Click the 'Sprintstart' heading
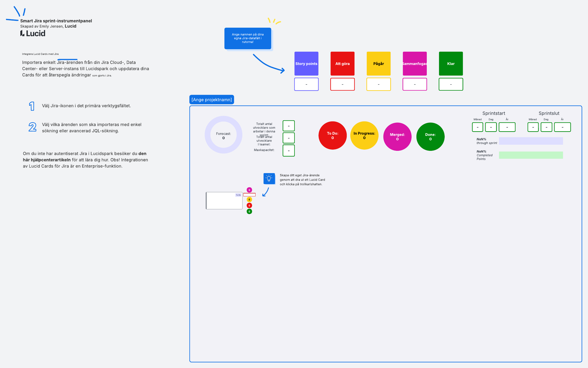This screenshot has height=368, width=588. [494, 113]
